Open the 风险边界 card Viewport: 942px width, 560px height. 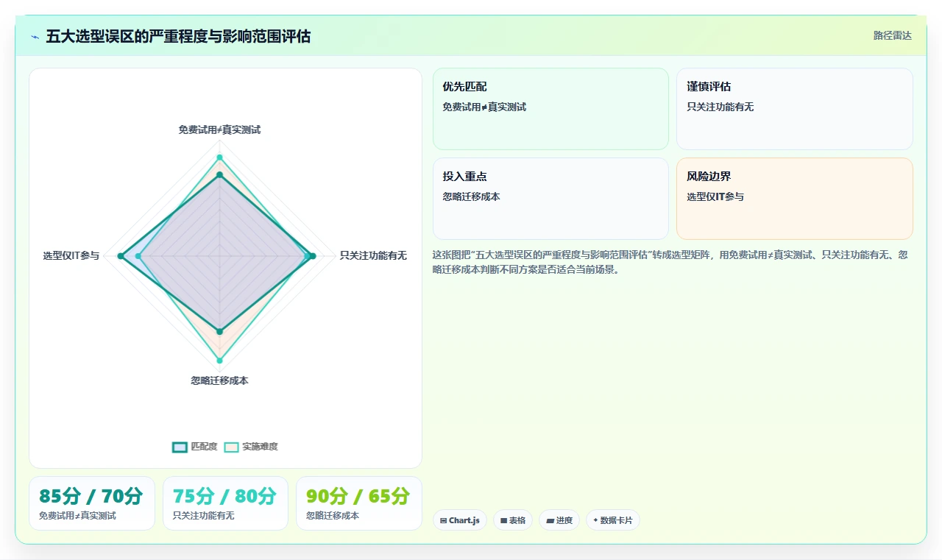[795, 199]
